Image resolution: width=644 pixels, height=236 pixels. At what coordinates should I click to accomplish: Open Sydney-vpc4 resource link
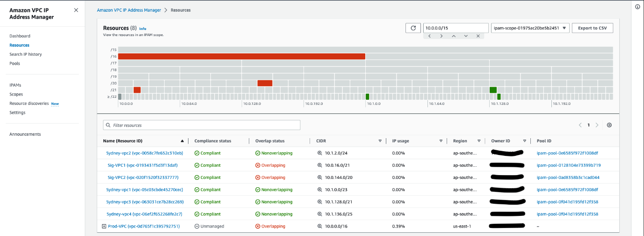[x=144, y=214]
